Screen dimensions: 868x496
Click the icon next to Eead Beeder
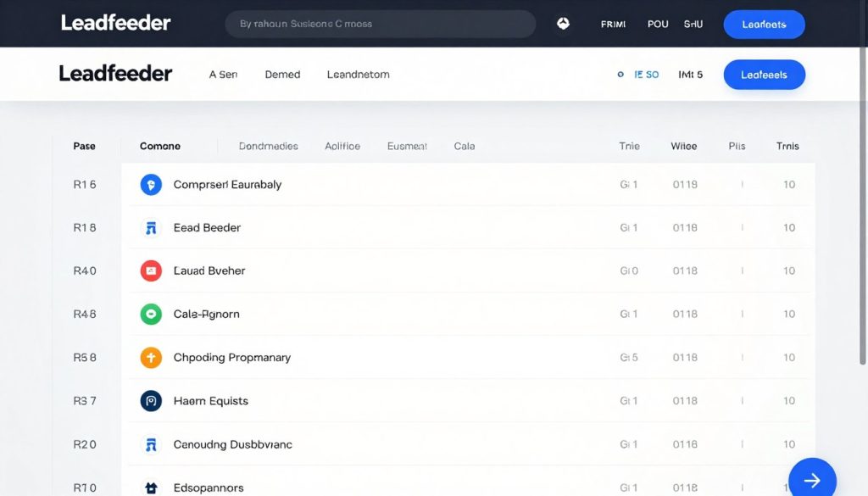pyautogui.click(x=151, y=227)
